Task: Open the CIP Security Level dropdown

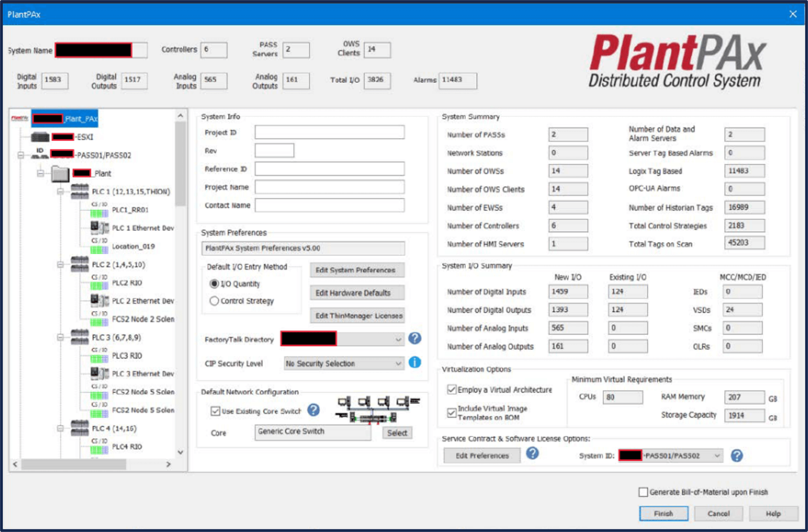Action: pyautogui.click(x=398, y=364)
